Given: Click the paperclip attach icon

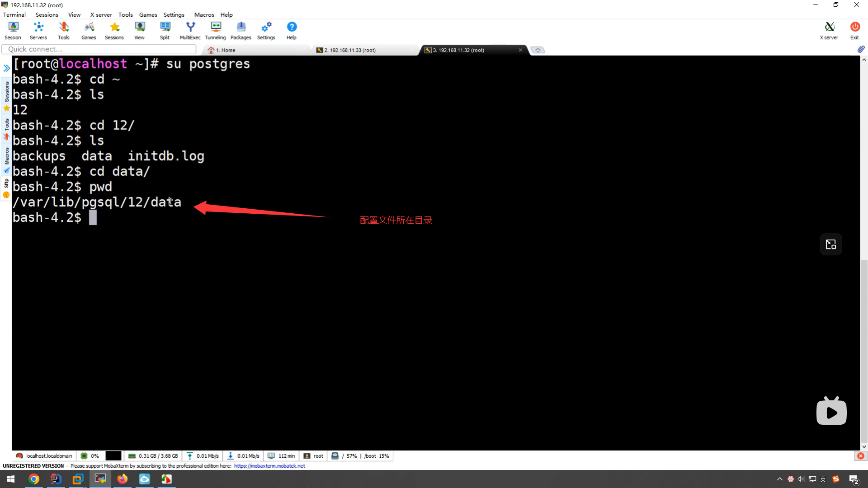Looking at the screenshot, I should pos(861,49).
